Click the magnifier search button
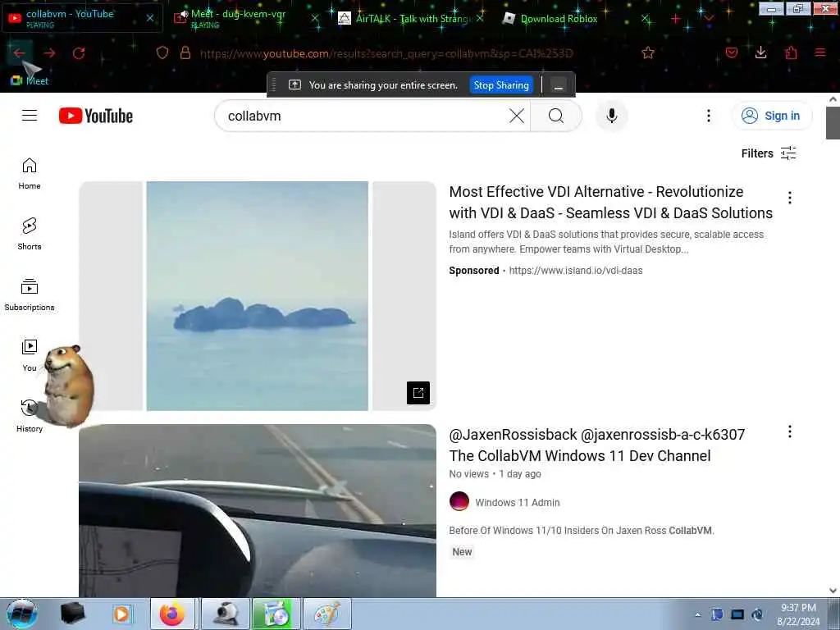This screenshot has height=630, width=840. click(556, 116)
